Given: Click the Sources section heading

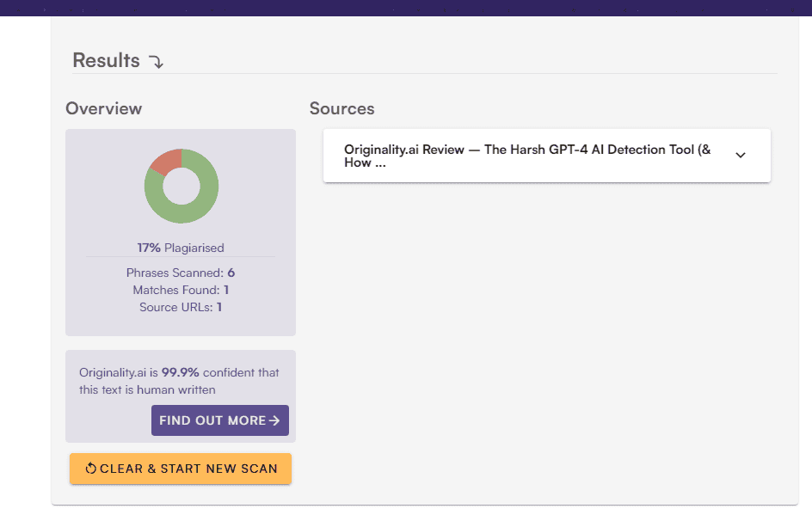Looking at the screenshot, I should click(x=341, y=108).
